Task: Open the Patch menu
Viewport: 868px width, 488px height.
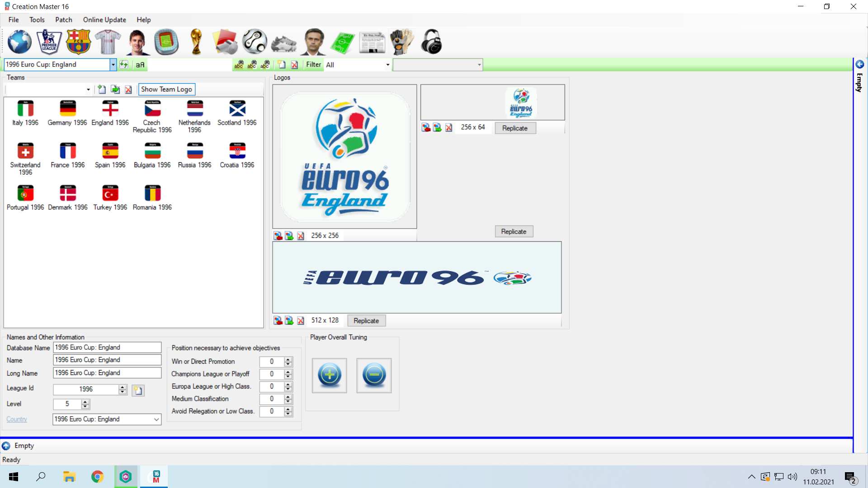Action: pyautogui.click(x=64, y=20)
